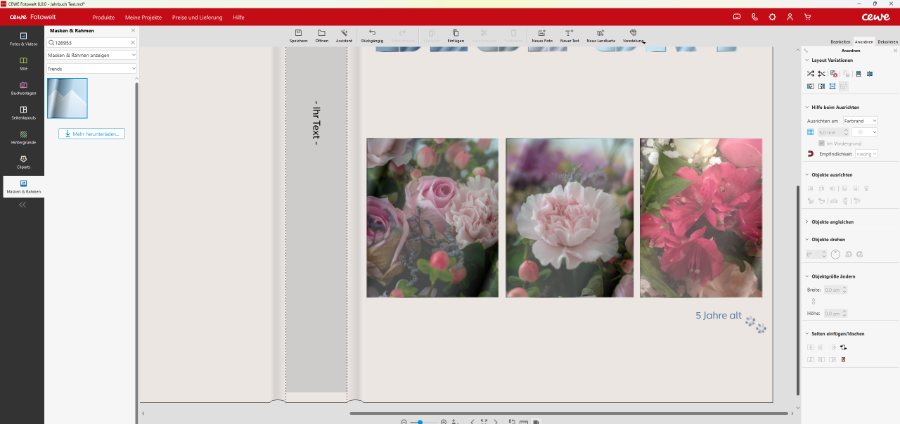Screen dimensions: 900x424
Task: Open the Produkte menu
Action: point(104,17)
